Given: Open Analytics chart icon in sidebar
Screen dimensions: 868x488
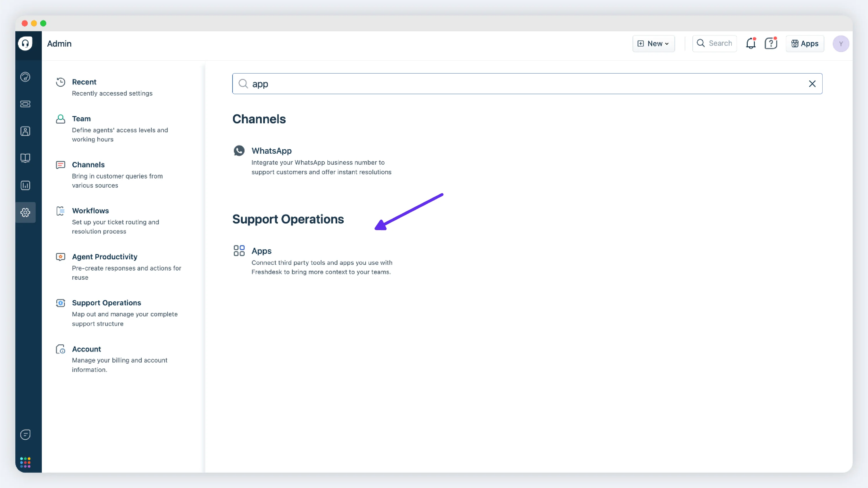Looking at the screenshot, I should [25, 185].
